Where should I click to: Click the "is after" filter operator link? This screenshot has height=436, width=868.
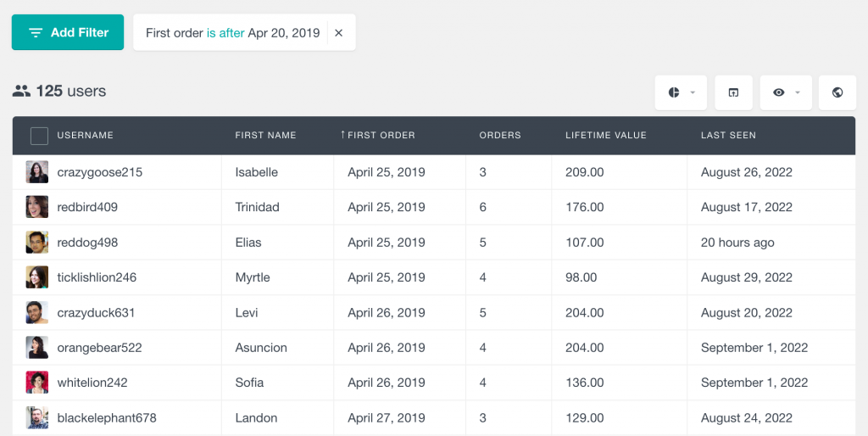tap(225, 33)
